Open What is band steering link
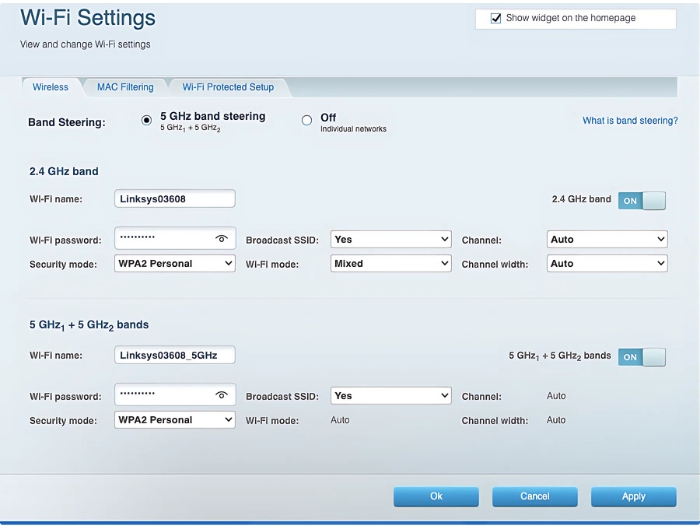 [630, 121]
